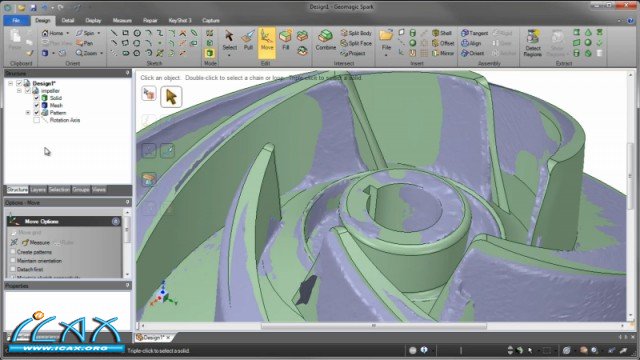Expand the Pattern tree node
The height and width of the screenshot is (360, 640).
(28, 113)
